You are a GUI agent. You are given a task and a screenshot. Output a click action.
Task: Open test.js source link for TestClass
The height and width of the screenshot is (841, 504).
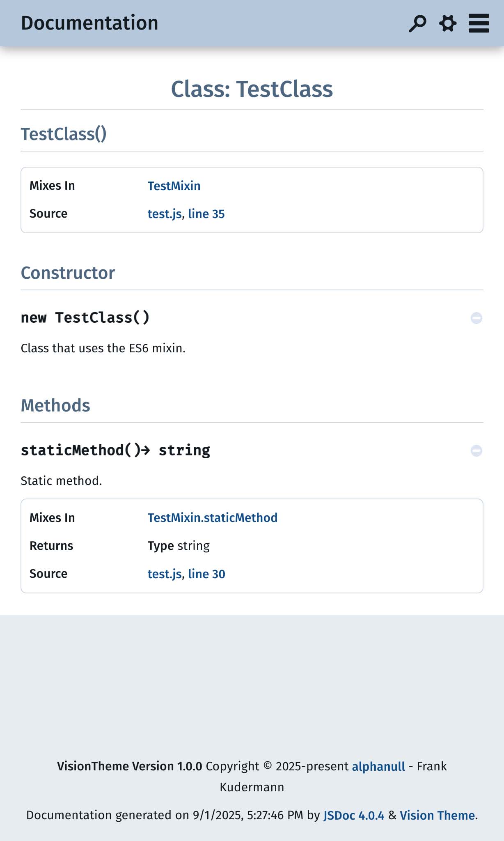[164, 214]
